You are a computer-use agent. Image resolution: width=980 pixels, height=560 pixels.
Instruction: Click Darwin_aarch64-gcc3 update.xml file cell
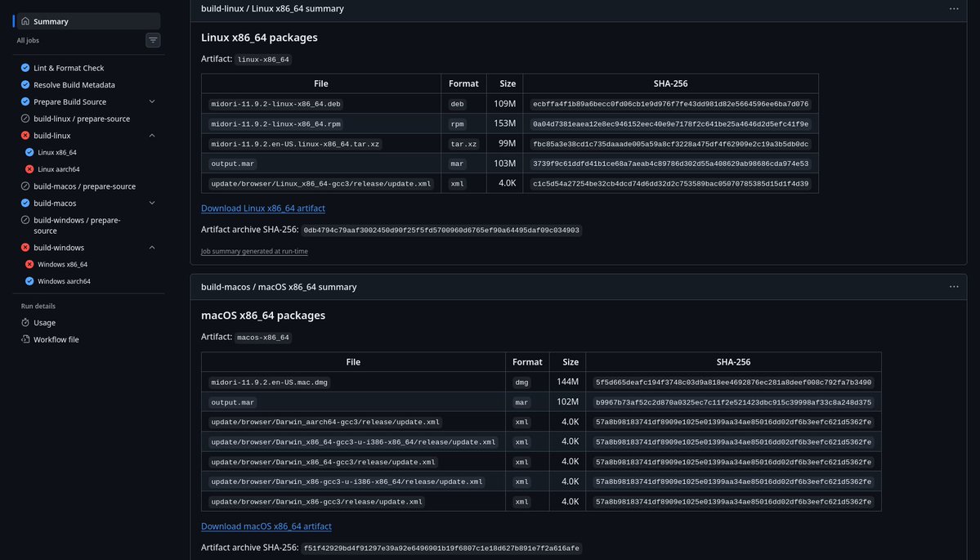[x=325, y=422]
